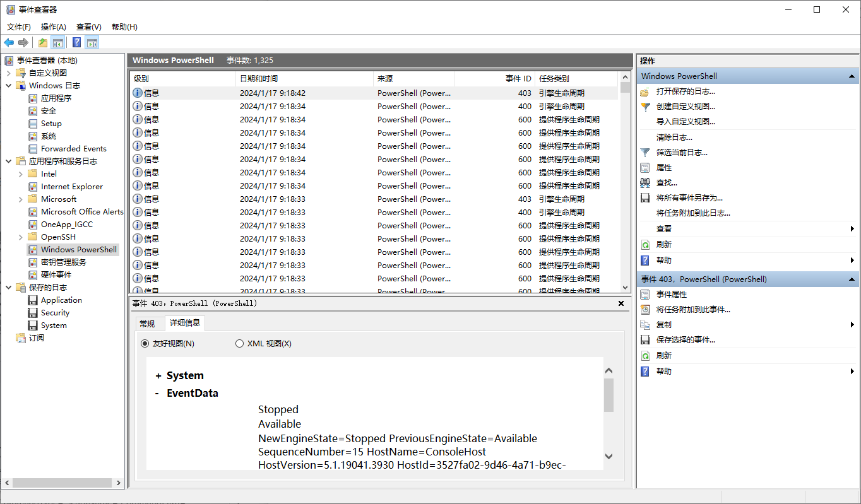The width and height of the screenshot is (861, 504).
Task: Select XML 视图 radio button
Action: 239,344
